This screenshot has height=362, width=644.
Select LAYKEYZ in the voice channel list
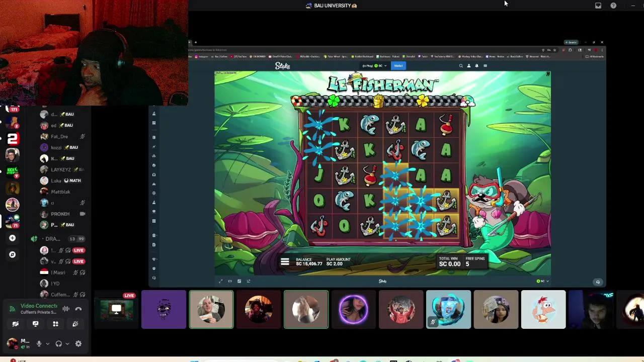click(63, 169)
